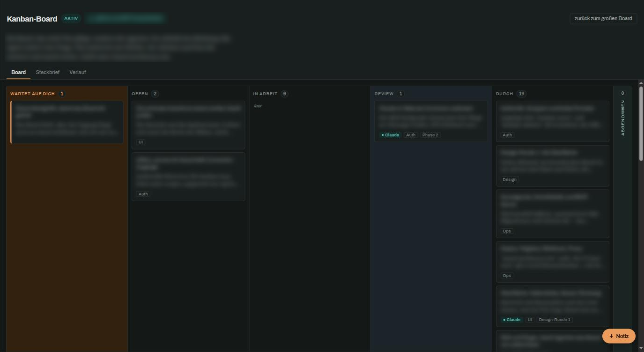This screenshot has height=352, width=644.
Task: Switch to the Steckbrief tab
Action: click(x=48, y=72)
